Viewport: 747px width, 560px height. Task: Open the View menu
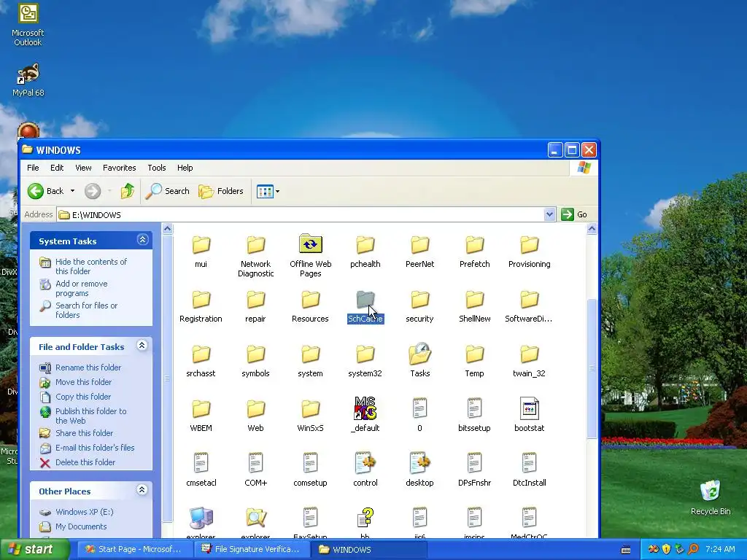pyautogui.click(x=83, y=168)
